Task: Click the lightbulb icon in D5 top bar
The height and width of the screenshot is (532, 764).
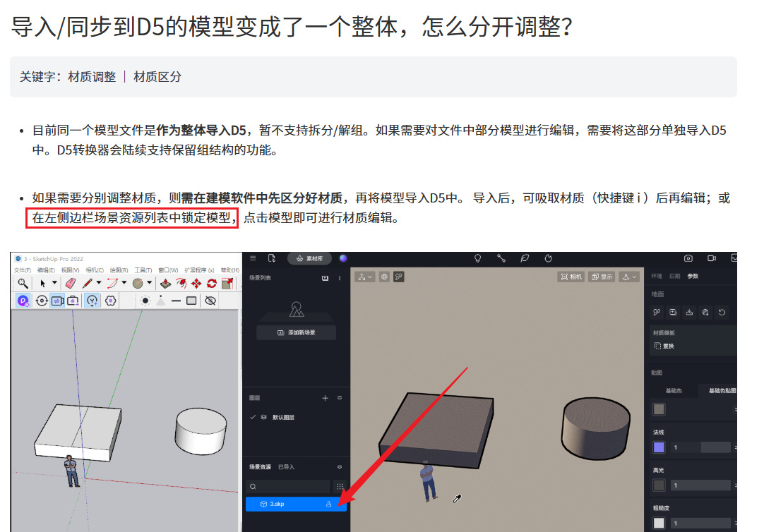Action: (x=477, y=258)
